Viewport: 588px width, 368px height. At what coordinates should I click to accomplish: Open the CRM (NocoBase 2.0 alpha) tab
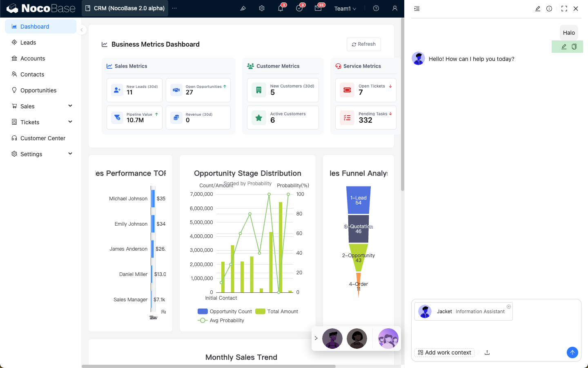(x=125, y=8)
